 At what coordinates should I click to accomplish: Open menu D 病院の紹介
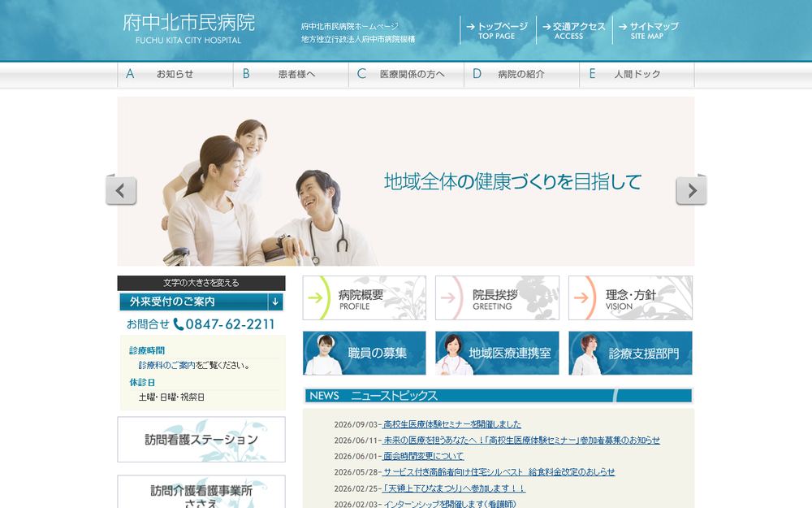[x=521, y=74]
